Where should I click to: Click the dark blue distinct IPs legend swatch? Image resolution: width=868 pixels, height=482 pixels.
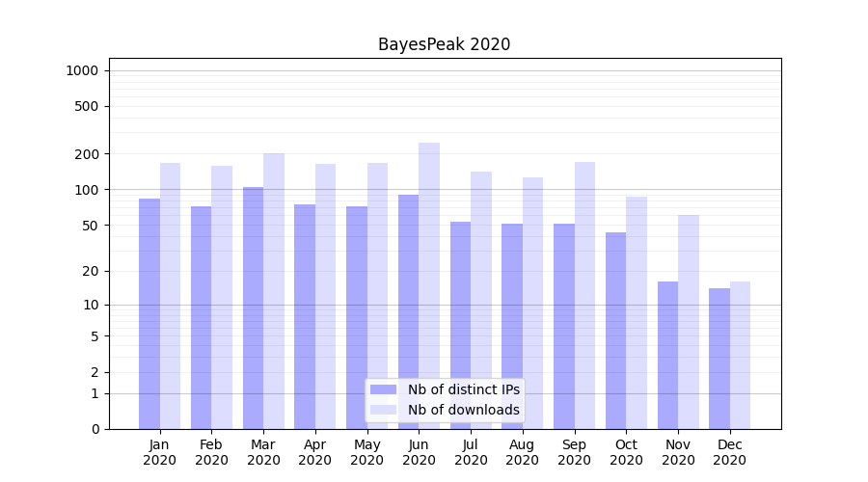click(383, 389)
